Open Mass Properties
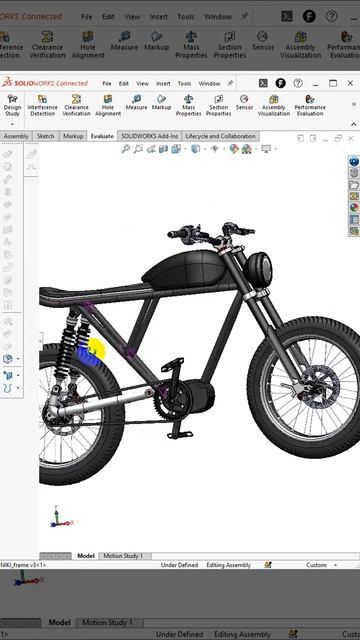 (188, 105)
